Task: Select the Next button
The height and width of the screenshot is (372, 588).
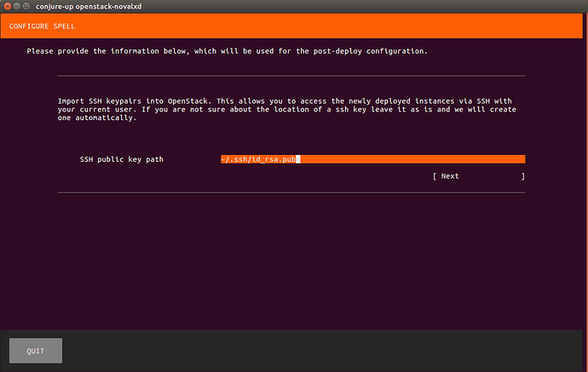Action: pos(479,176)
